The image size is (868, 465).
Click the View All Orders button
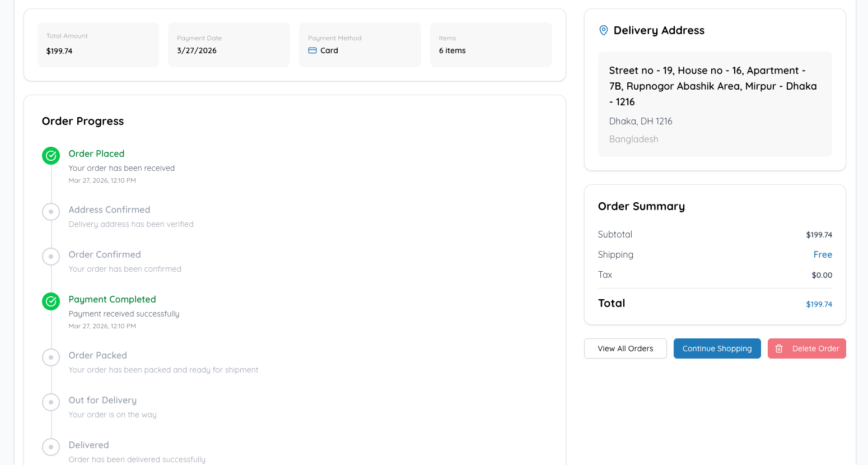(x=625, y=348)
